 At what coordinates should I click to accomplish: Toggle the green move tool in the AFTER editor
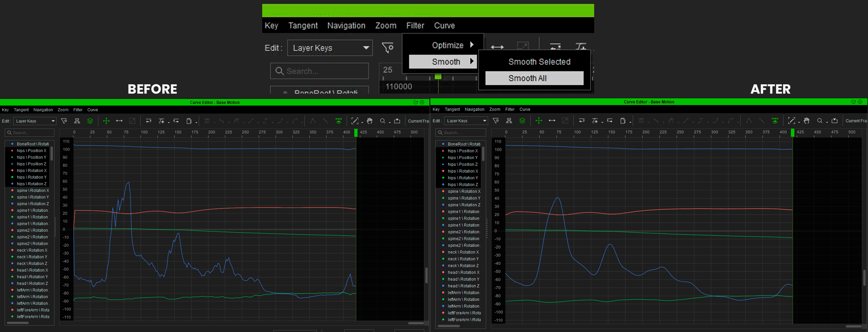coord(538,121)
